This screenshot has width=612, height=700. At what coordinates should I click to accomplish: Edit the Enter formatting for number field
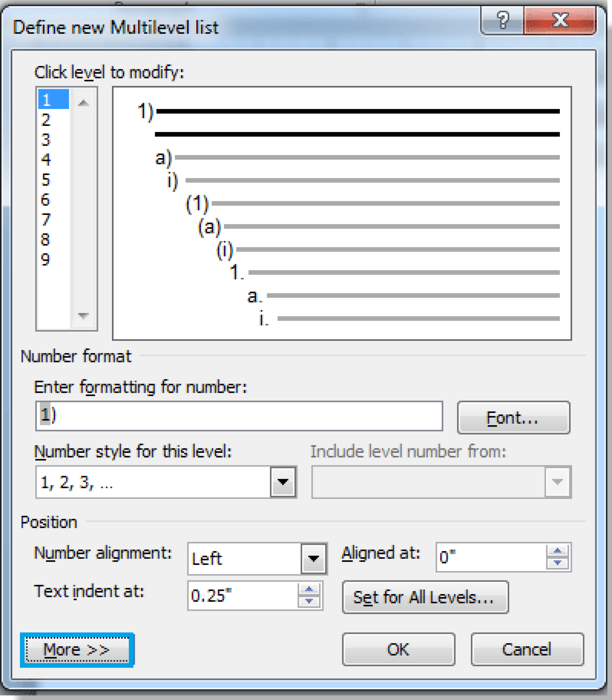[x=239, y=416]
